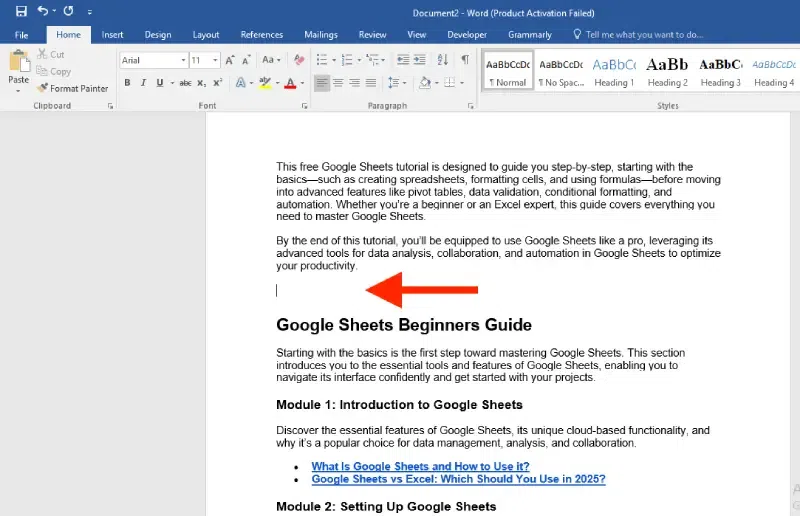
Task: Open the Developer tab
Action: [x=467, y=35]
